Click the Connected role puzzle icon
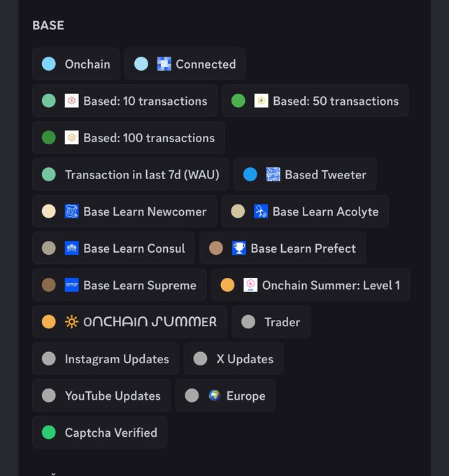This screenshot has width=449, height=476. (164, 64)
